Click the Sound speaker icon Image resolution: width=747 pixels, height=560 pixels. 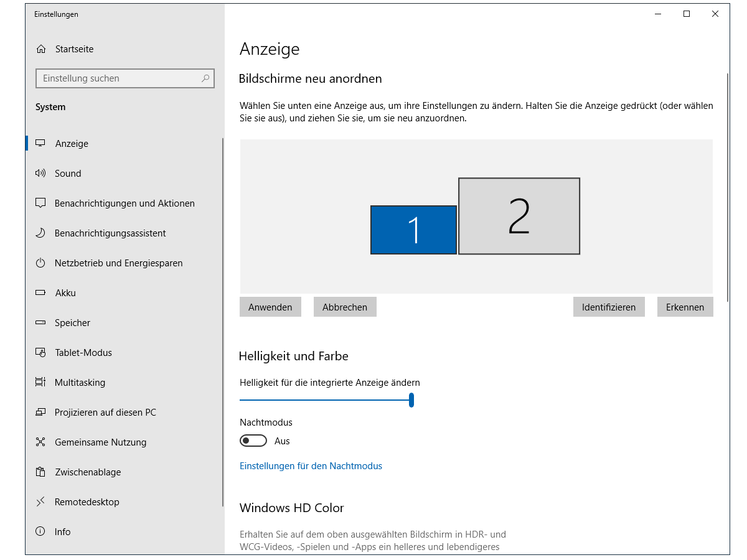tap(41, 174)
